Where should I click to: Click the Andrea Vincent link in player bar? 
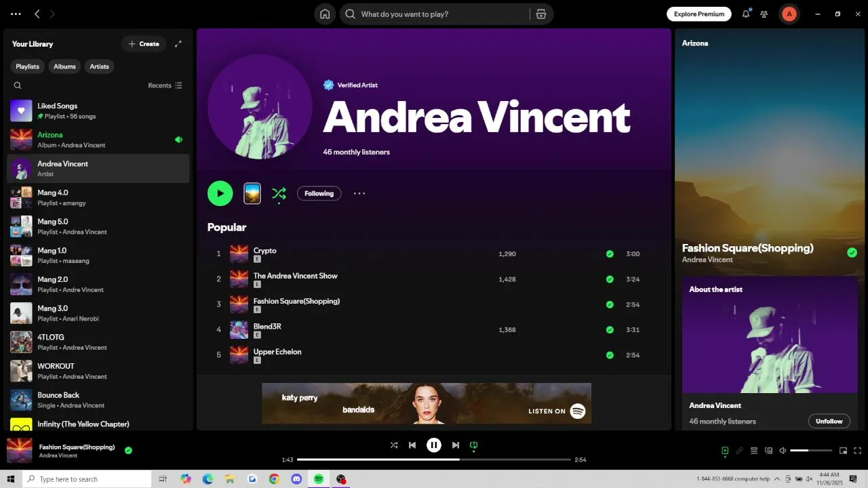click(x=58, y=455)
